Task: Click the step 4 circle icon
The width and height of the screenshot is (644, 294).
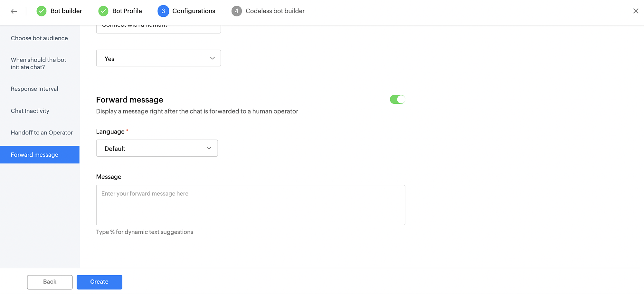Action: (237, 11)
